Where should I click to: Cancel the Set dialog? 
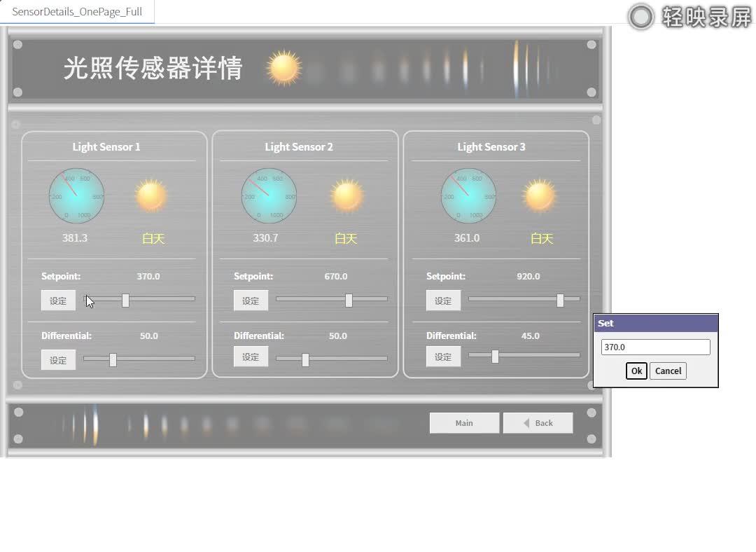pos(667,371)
